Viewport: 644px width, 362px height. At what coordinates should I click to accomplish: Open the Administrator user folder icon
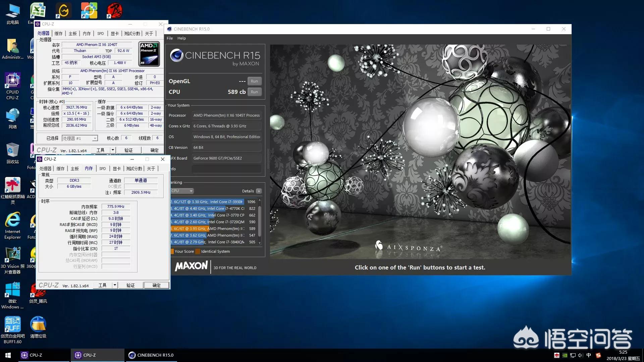[13, 49]
